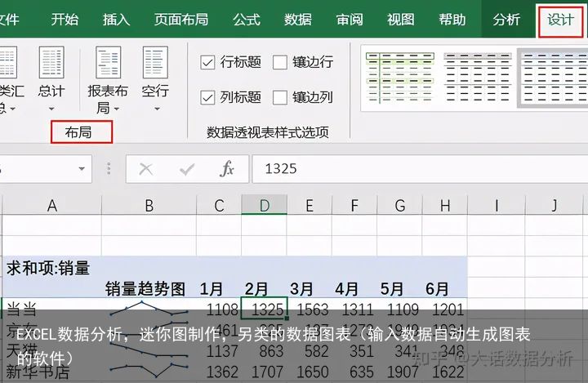
Task: Click the 空行 icon
Action: click(155, 62)
